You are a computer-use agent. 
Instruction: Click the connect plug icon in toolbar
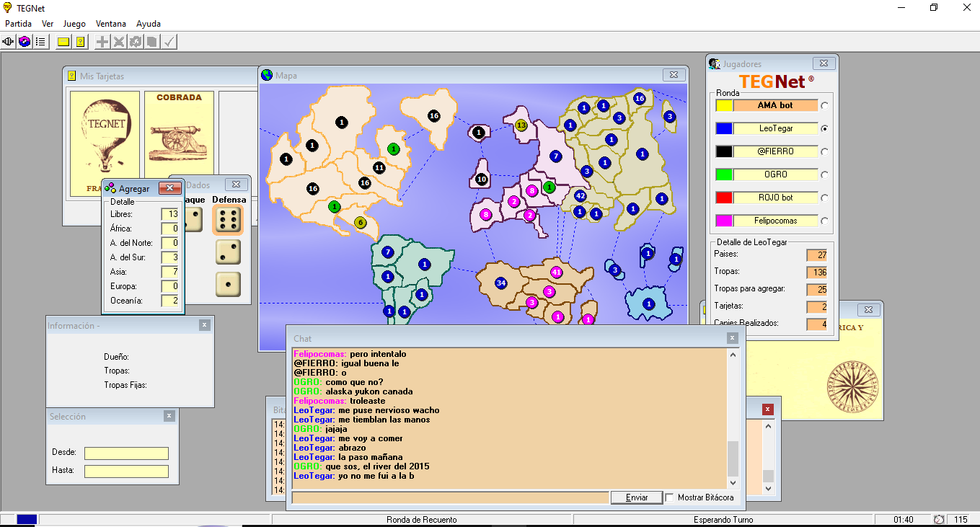pyautogui.click(x=9, y=42)
